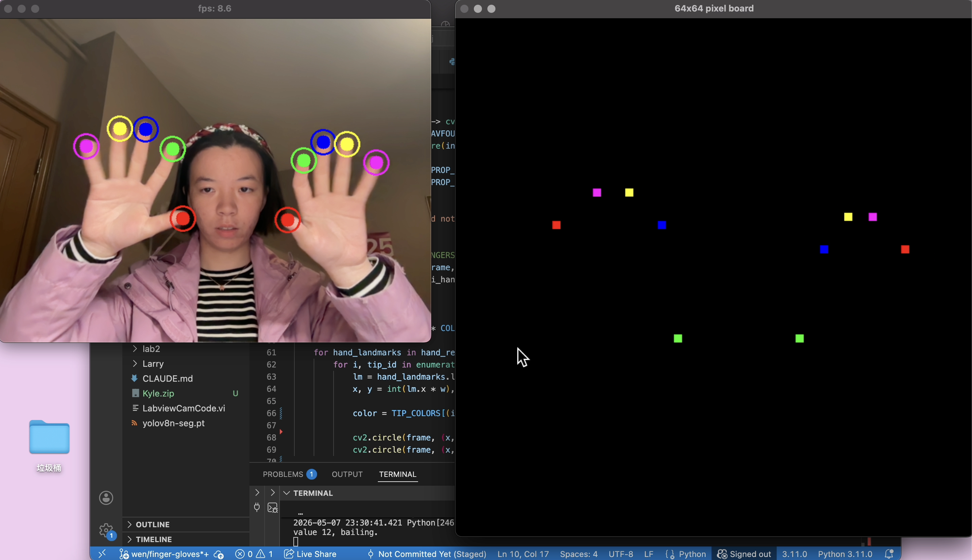This screenshot has width=972, height=560.
Task: Click the Kyle.zip archive icon
Action: pyautogui.click(x=135, y=393)
